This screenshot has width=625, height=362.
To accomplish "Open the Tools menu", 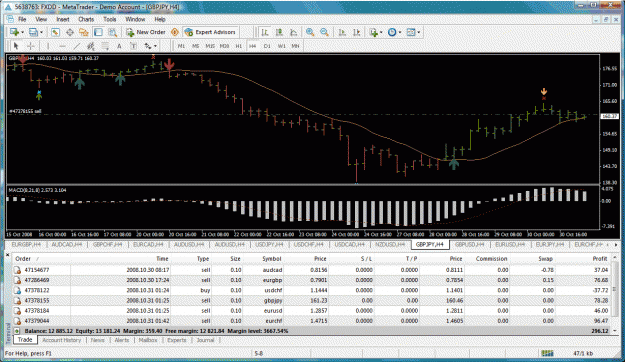I will (x=110, y=19).
